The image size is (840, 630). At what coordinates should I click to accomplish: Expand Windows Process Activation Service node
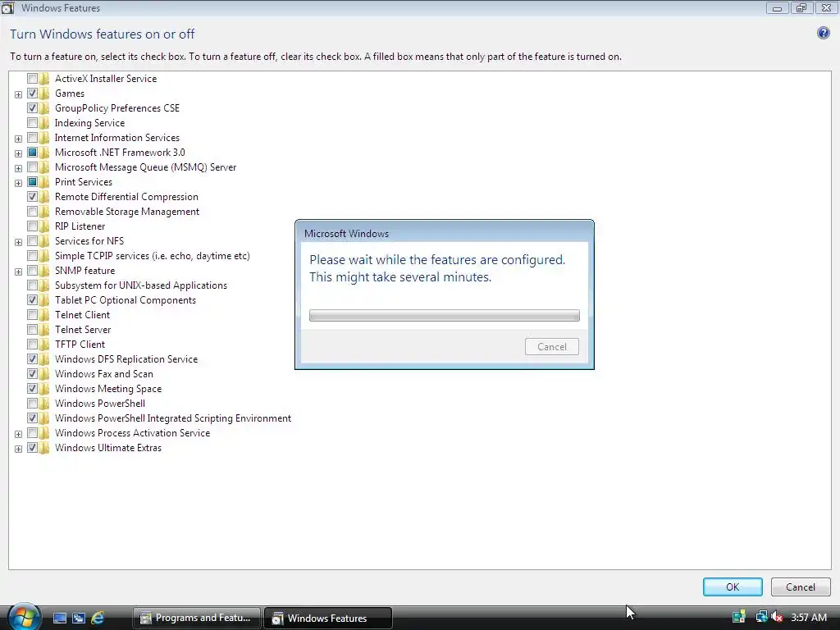tap(18, 434)
